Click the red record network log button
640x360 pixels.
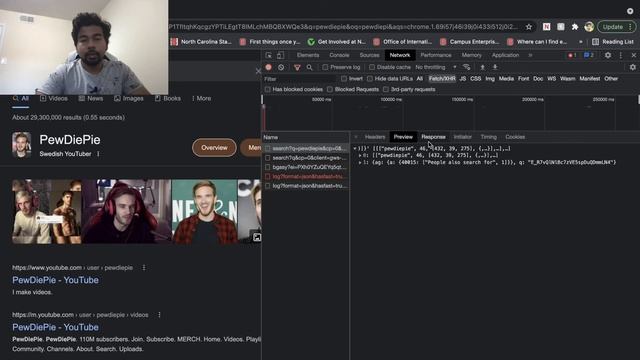click(268, 67)
